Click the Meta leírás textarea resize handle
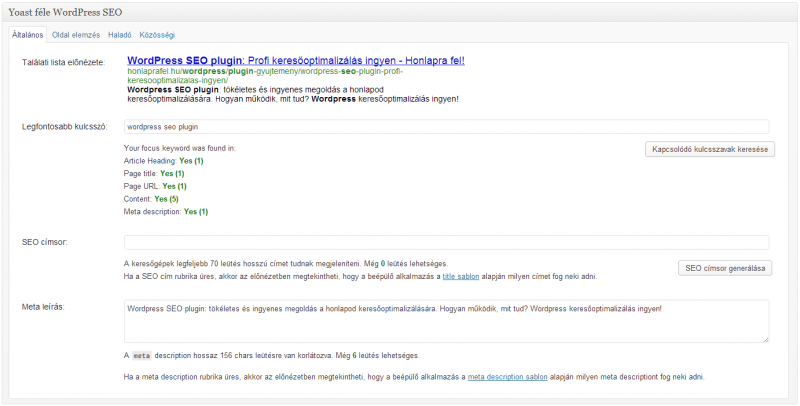This screenshot has width=800, height=406. [x=765, y=340]
